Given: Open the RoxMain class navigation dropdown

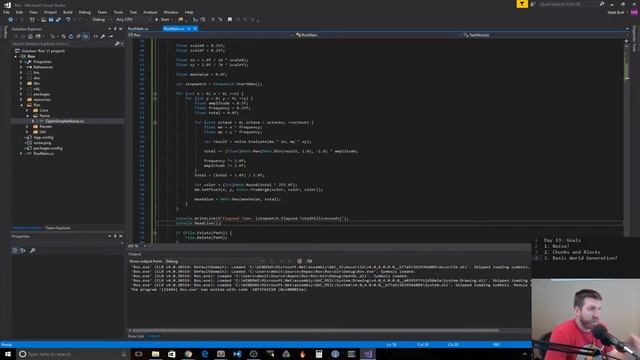Looking at the screenshot, I should tap(377, 35).
